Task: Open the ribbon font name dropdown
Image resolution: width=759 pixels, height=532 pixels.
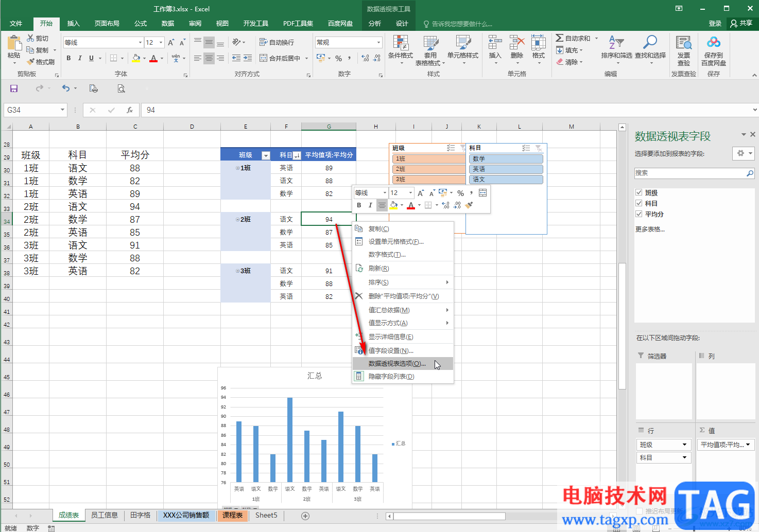Action: (x=140, y=43)
